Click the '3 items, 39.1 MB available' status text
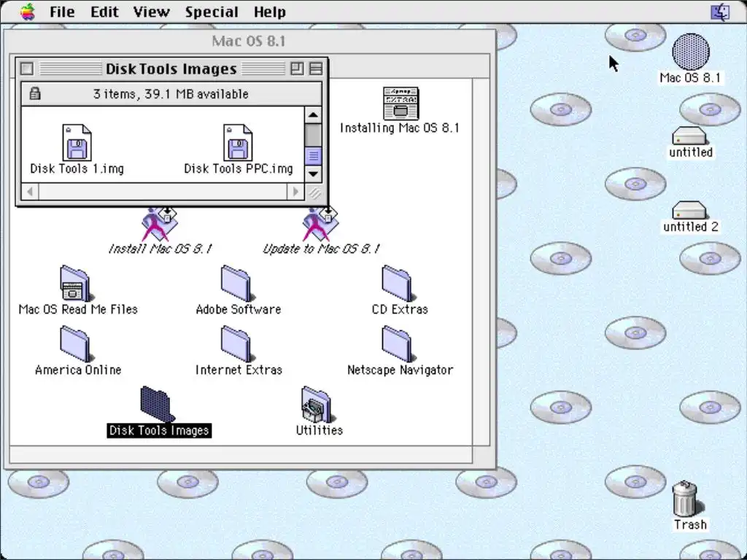Viewport: 747px width, 560px height. [171, 94]
